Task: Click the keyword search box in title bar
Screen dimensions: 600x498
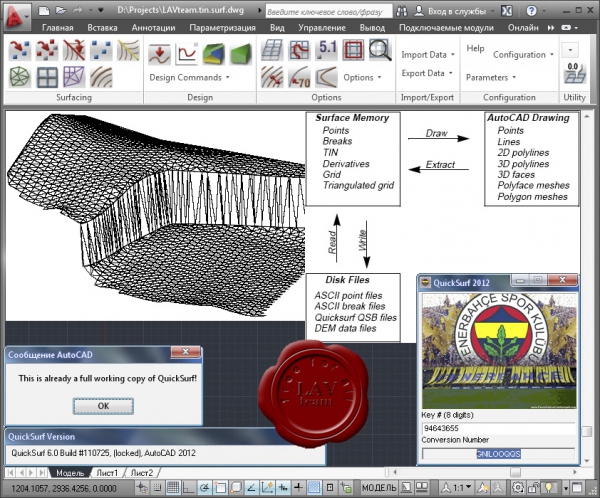Action: click(x=329, y=12)
